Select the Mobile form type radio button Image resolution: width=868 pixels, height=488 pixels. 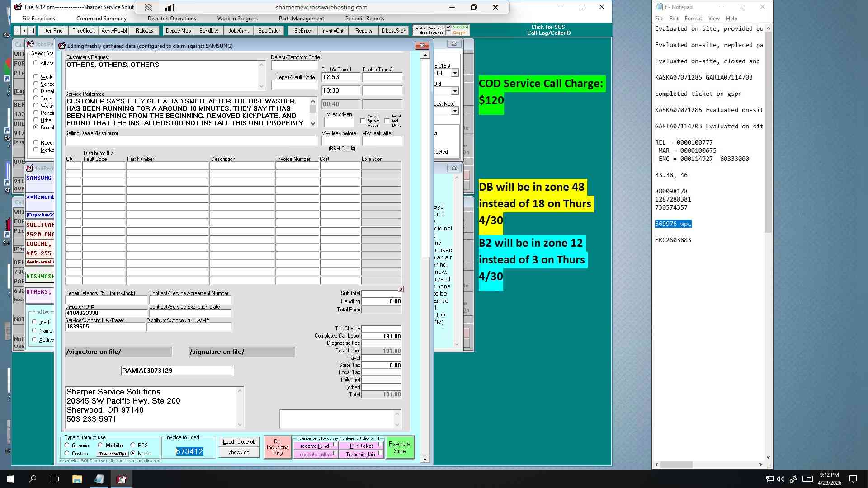pyautogui.click(x=100, y=446)
